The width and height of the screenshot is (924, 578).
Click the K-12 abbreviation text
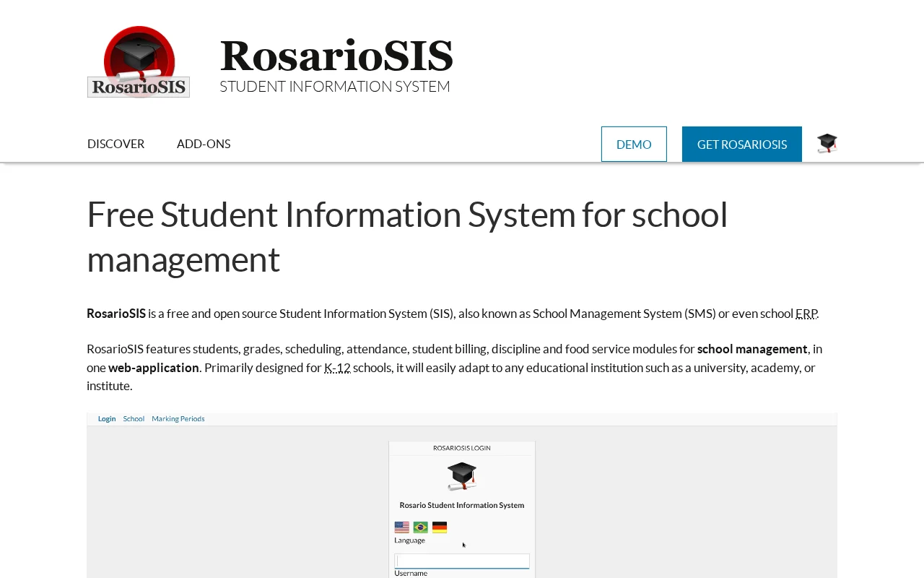pos(337,368)
